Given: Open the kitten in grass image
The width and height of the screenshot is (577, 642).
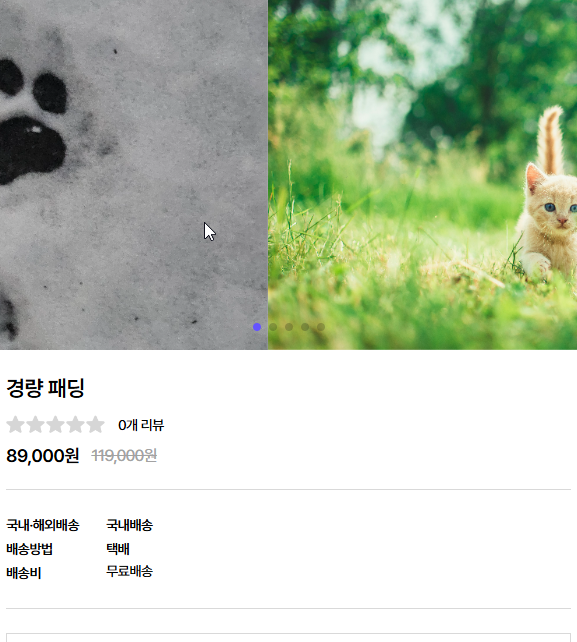Looking at the screenshot, I should click(x=423, y=175).
